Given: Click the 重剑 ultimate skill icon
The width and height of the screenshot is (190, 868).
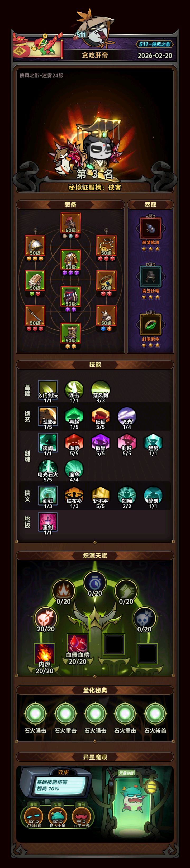Looking at the screenshot, I should tap(48, 522).
